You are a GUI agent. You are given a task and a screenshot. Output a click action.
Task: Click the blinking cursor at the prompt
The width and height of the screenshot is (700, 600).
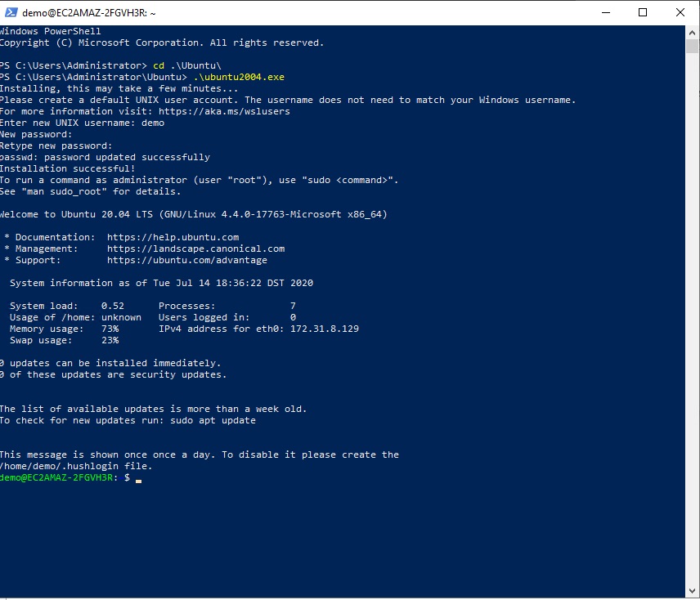click(x=137, y=481)
